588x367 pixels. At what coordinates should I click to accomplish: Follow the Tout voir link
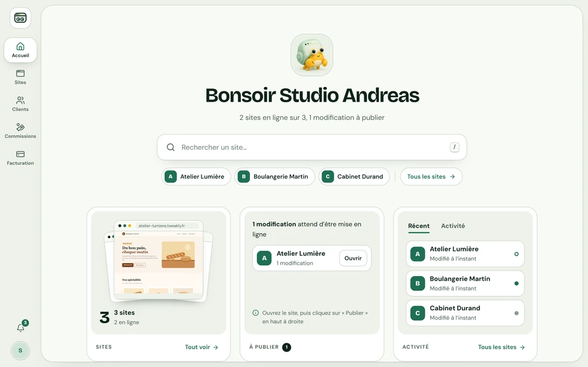pos(202,347)
